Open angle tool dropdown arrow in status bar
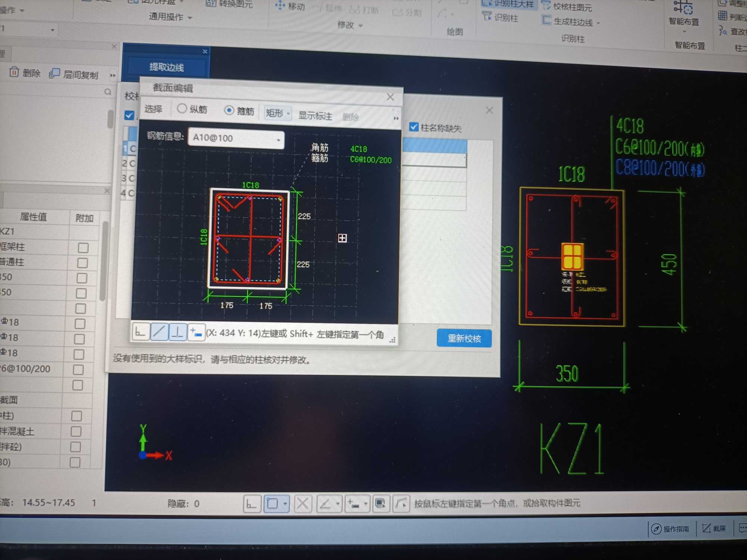Screen dimensions: 747x560 pyautogui.click(x=338, y=504)
